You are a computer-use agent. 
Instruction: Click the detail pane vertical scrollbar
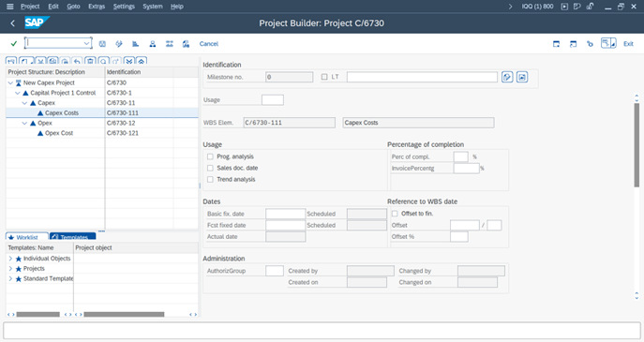(637, 144)
